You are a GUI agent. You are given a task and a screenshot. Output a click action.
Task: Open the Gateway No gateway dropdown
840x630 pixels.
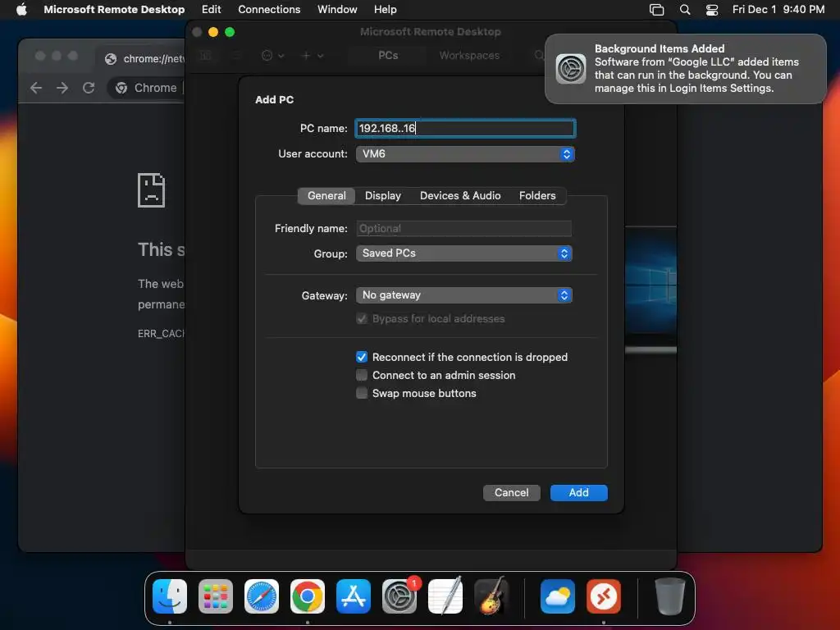tap(464, 295)
